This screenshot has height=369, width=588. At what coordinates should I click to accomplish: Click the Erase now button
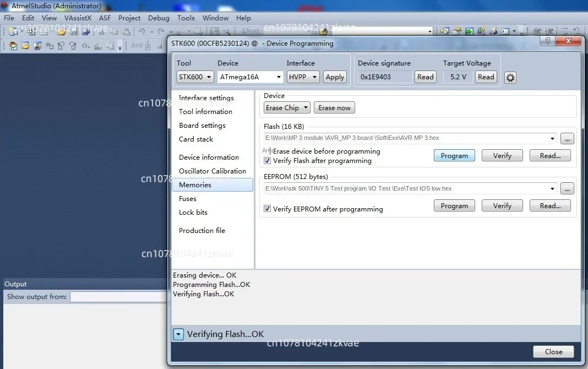(334, 107)
